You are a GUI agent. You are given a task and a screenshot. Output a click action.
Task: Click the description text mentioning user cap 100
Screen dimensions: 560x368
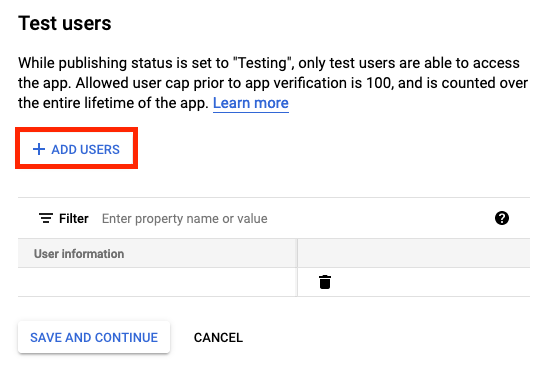coord(273,83)
